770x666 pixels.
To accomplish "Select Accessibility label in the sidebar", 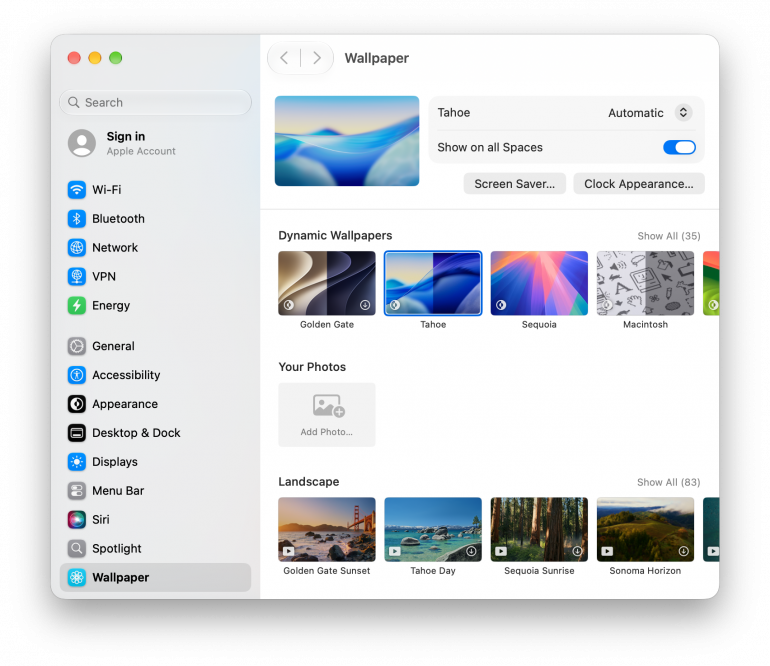I will 126,375.
